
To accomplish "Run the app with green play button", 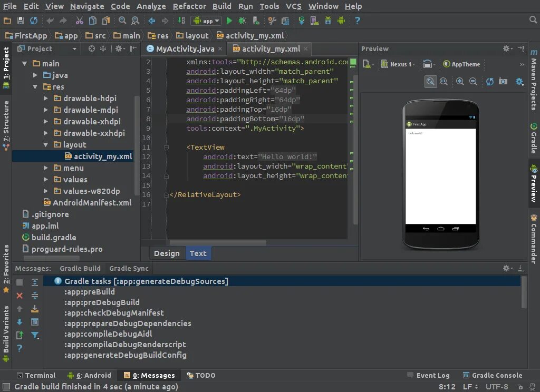I will [x=229, y=21].
